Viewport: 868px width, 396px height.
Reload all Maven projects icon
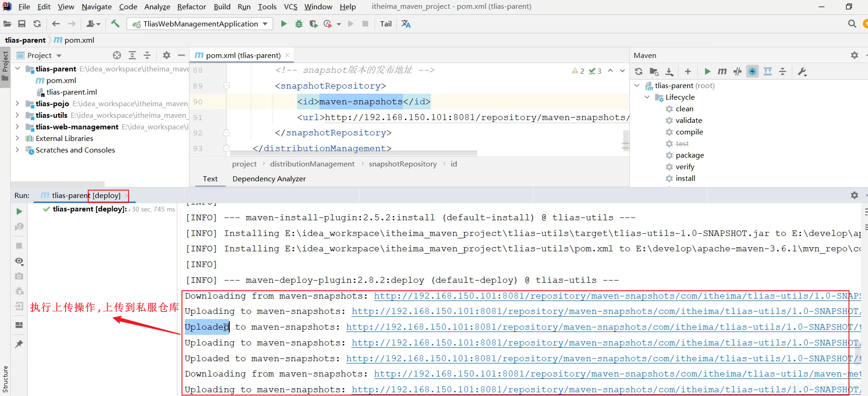click(x=639, y=71)
